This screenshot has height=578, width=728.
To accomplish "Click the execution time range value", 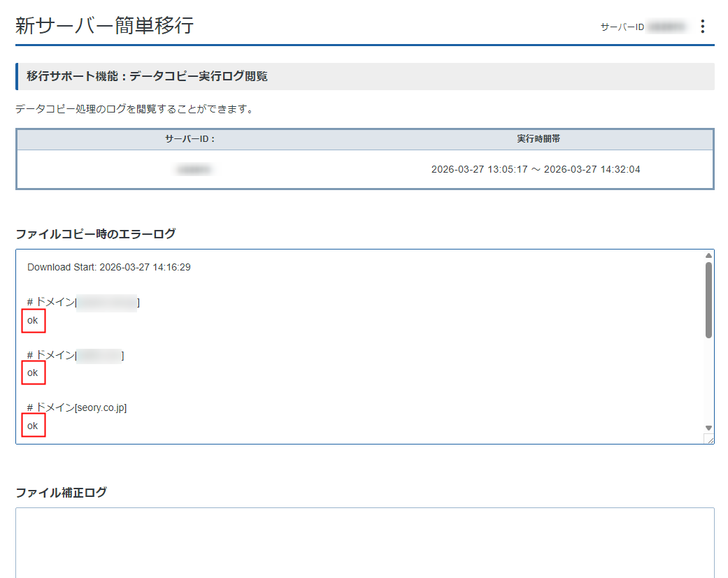I will click(x=536, y=170).
